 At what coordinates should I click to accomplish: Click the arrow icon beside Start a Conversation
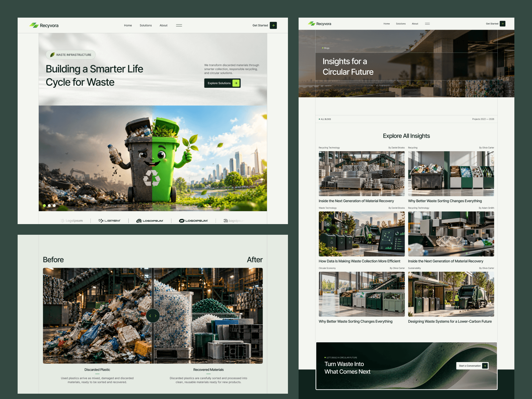(x=485, y=366)
